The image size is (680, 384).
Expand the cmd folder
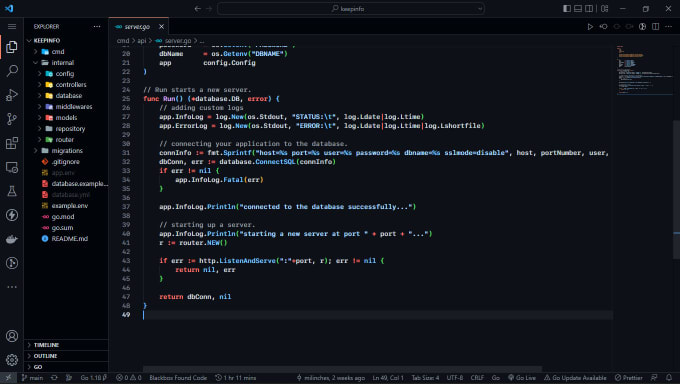(66, 52)
